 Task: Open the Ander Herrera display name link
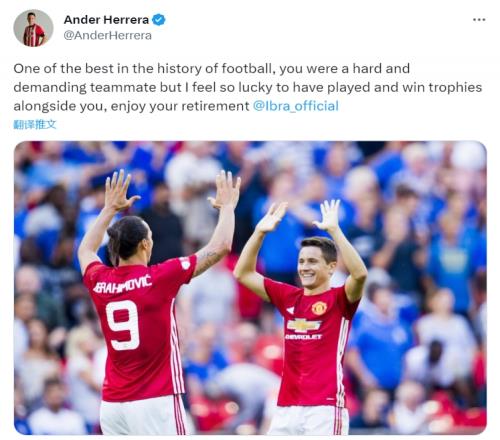(x=106, y=20)
